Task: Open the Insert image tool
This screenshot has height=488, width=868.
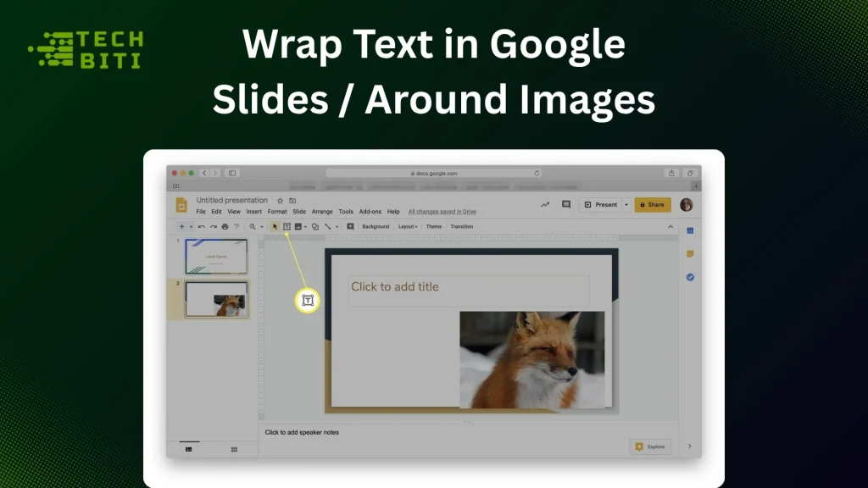Action: 298,226
